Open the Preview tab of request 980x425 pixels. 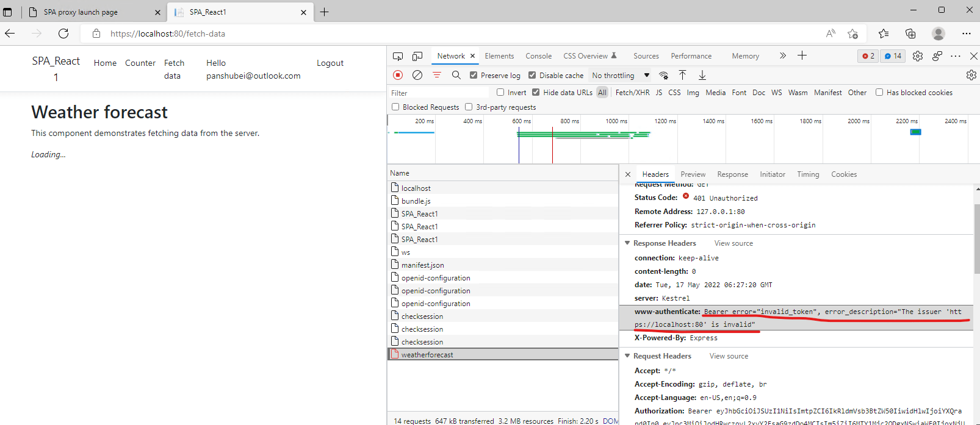pyautogui.click(x=693, y=174)
